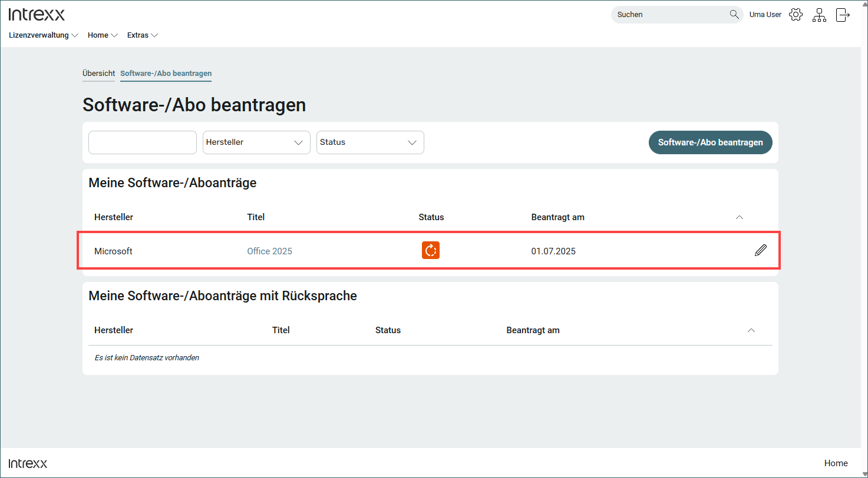Edit the Microsoft request with the pencil icon
The image size is (868, 478).
coord(761,250)
